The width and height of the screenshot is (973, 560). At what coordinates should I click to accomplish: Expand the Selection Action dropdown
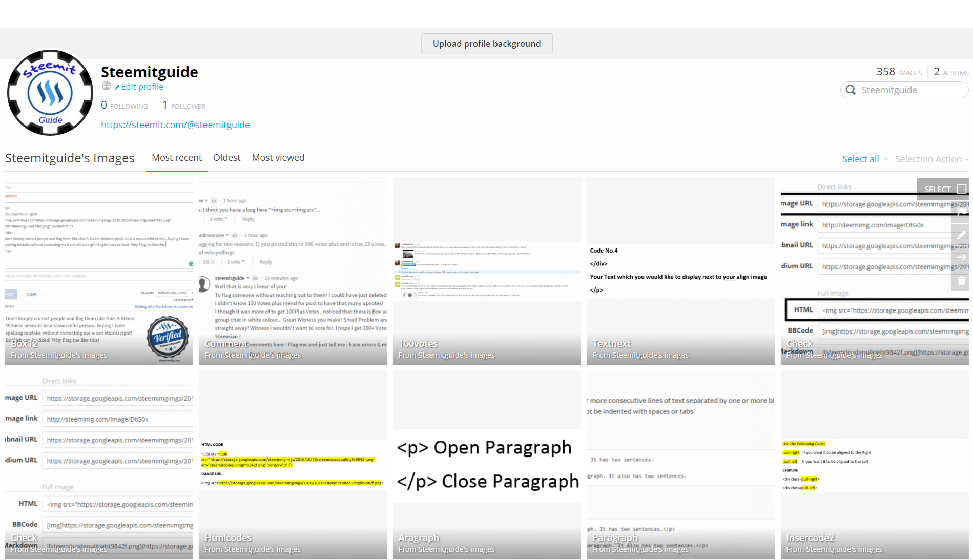(x=931, y=159)
